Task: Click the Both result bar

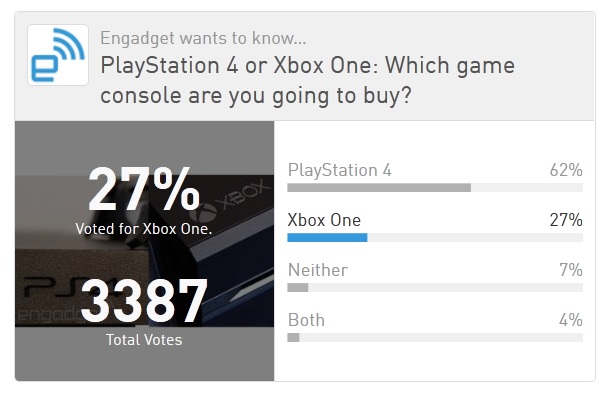Action: [x=435, y=338]
